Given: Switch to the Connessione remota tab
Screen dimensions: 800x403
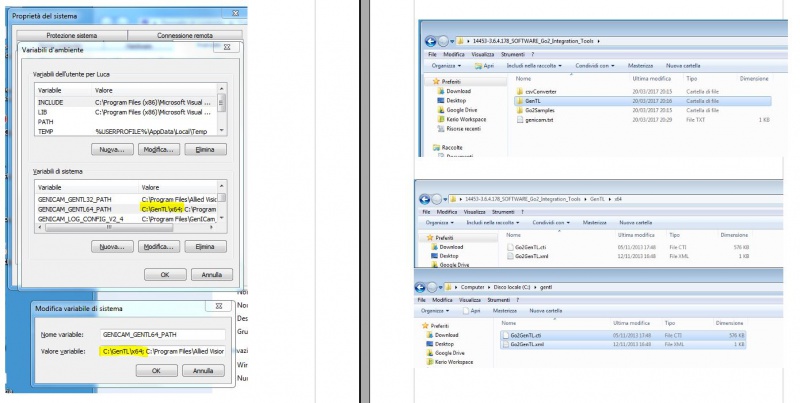Looking at the screenshot, I should coord(185,36).
